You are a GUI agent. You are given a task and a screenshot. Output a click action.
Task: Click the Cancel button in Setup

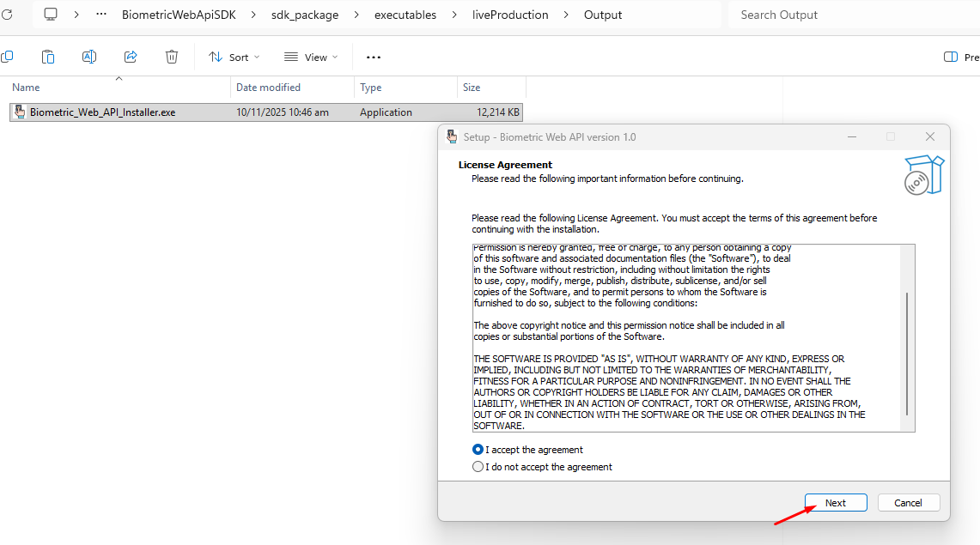(x=908, y=503)
